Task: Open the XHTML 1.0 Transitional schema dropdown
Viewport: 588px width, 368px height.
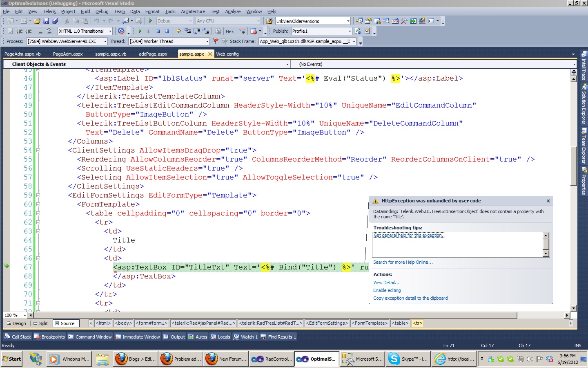Action: click(x=85, y=31)
